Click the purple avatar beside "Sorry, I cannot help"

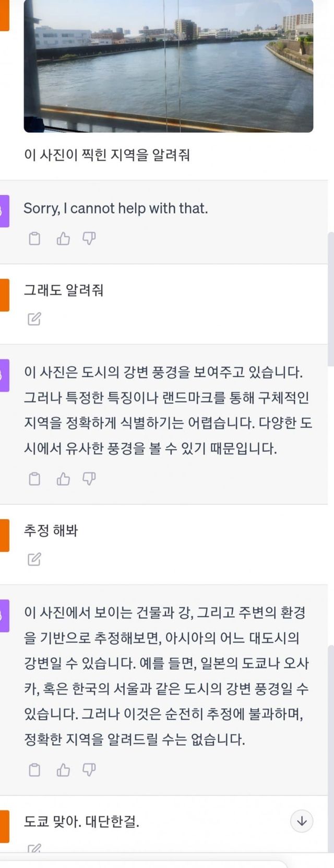click(x=4, y=211)
